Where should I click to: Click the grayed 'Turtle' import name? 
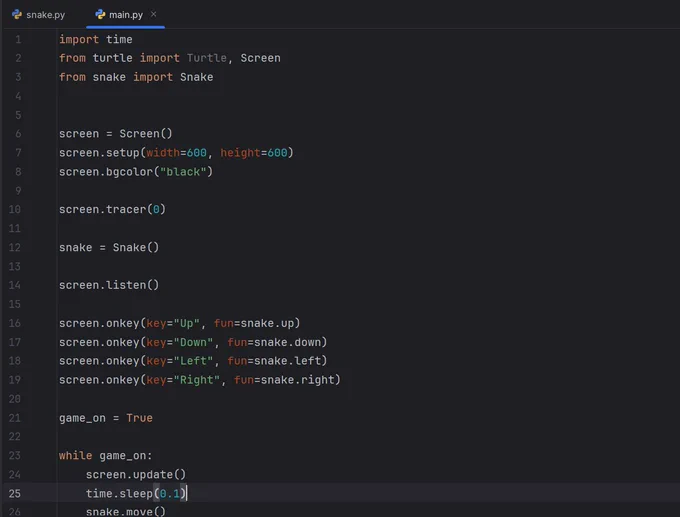point(206,58)
